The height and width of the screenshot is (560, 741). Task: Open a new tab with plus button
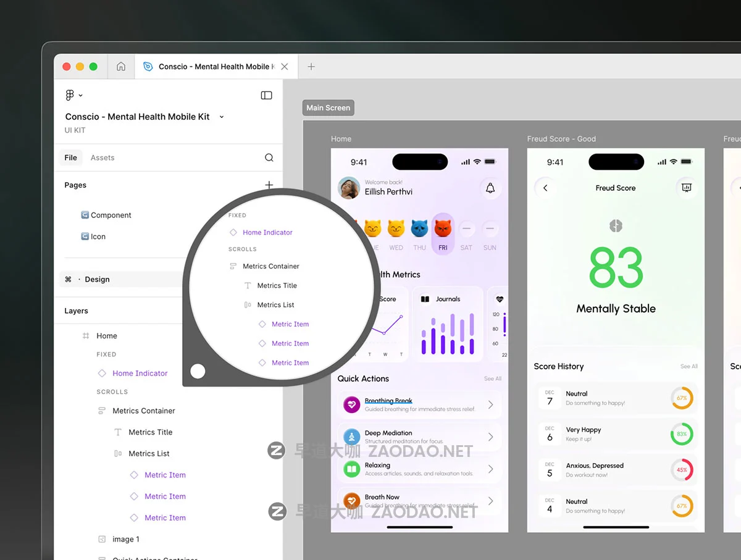[x=311, y=67]
